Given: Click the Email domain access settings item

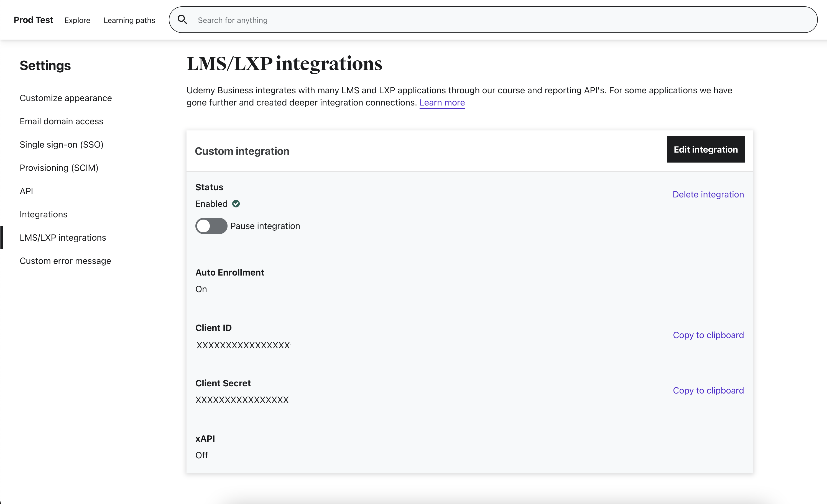Looking at the screenshot, I should tap(62, 122).
